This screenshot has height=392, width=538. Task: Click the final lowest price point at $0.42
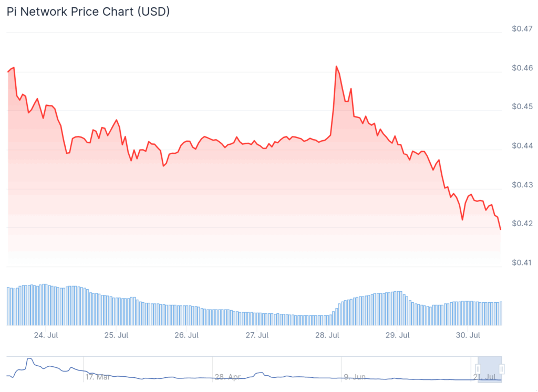(x=500, y=229)
